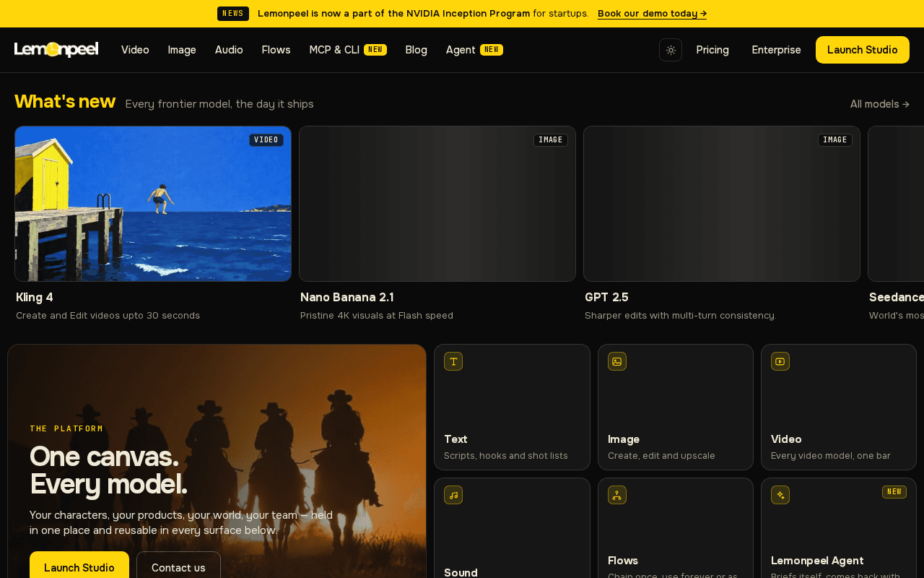Click Launch Studio in the navbar
924x578 pixels.
pos(863,50)
